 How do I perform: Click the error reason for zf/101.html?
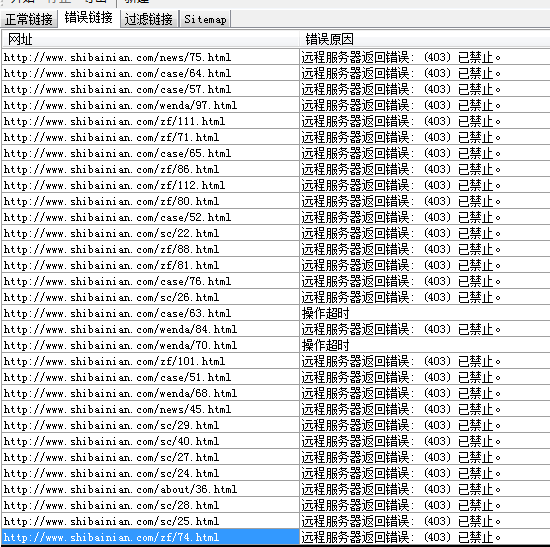tap(401, 361)
